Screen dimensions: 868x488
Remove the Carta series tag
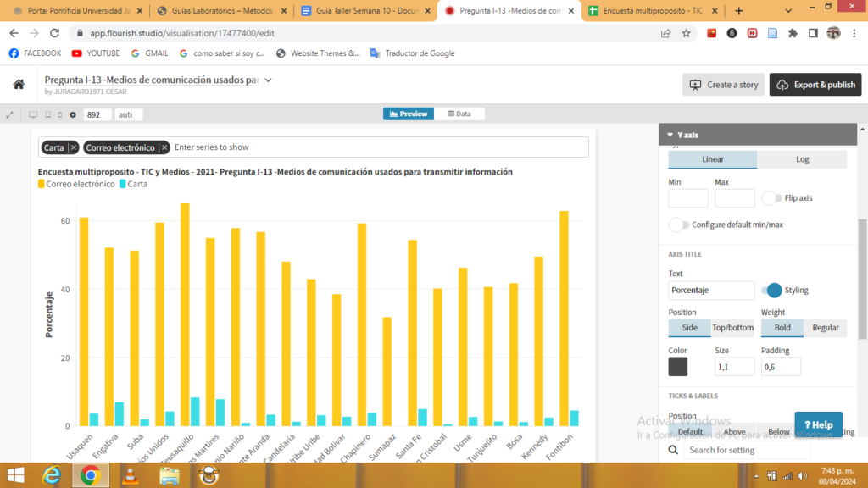tap(74, 147)
